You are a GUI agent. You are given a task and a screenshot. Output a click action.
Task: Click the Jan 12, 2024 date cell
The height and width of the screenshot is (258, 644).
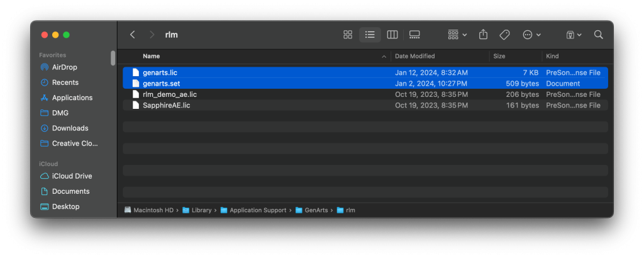(431, 73)
